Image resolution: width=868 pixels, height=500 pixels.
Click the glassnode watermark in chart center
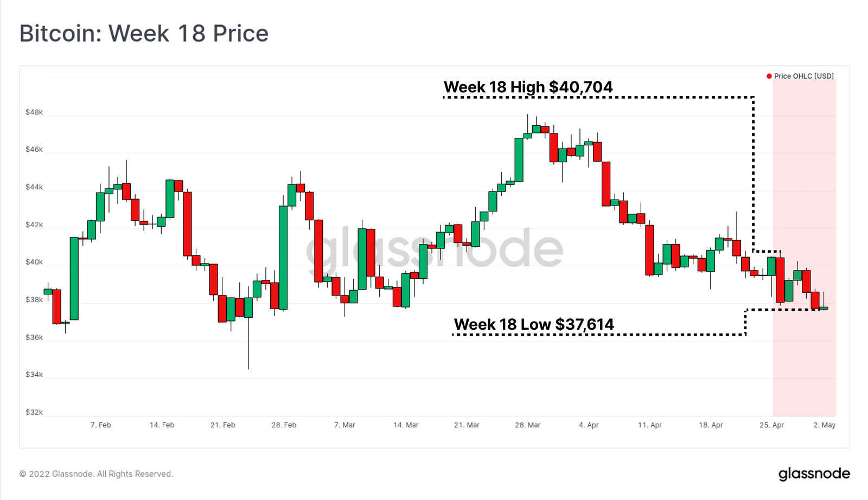[x=434, y=248]
